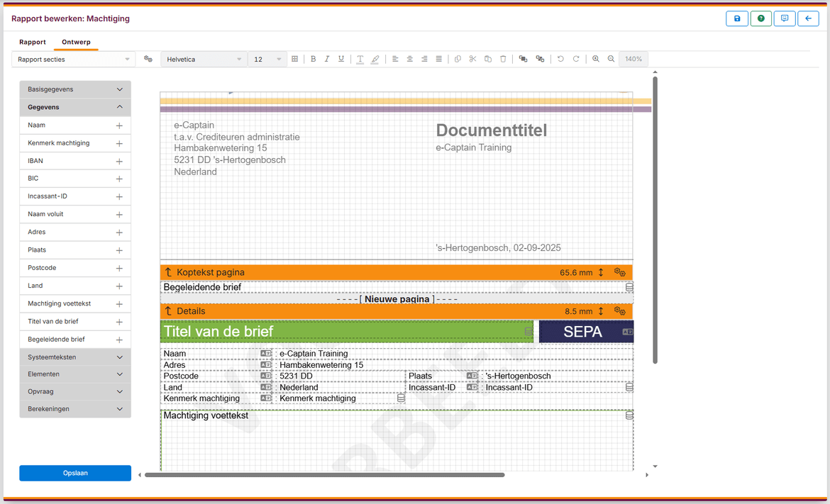Select the Ontwerp tab
830x504 pixels.
pos(76,43)
